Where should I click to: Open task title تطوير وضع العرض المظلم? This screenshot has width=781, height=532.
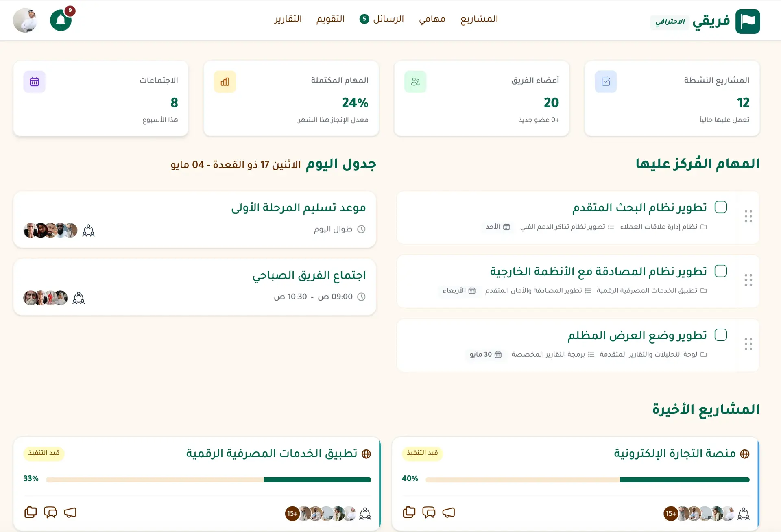[637, 335]
